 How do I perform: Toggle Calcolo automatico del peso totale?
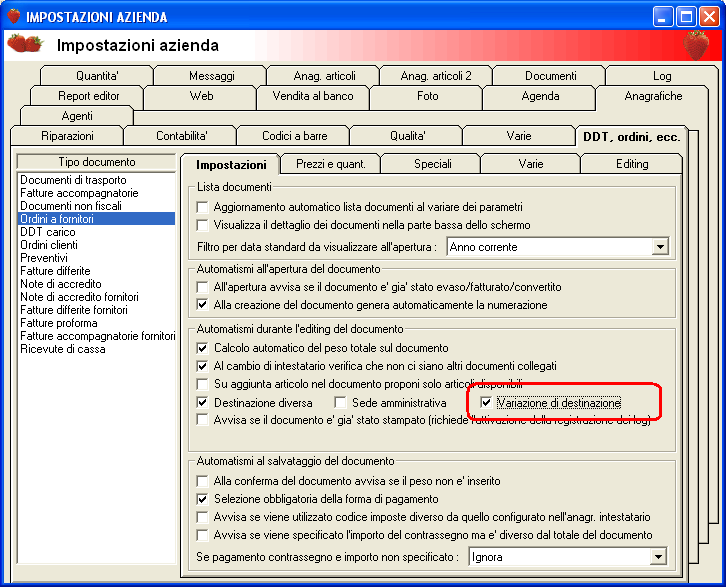point(202,348)
